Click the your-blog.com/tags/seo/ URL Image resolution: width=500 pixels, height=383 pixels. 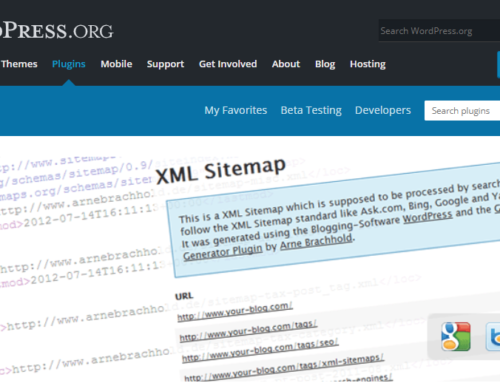pyautogui.click(x=260, y=350)
